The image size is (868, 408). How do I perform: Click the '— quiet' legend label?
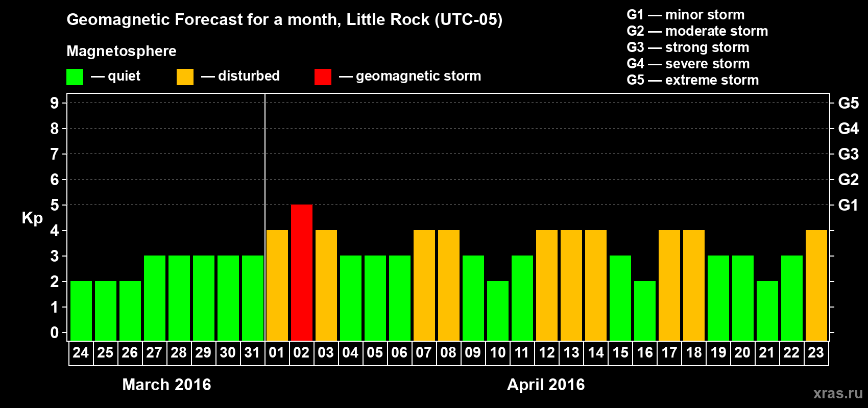pos(115,76)
